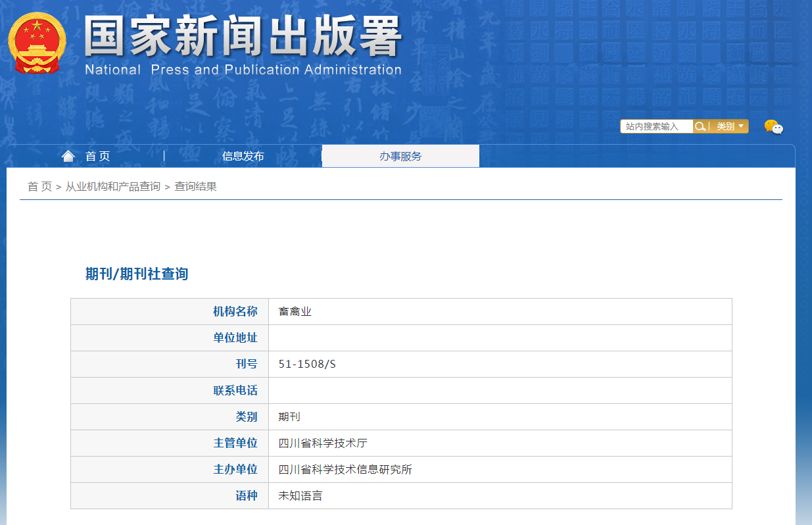This screenshot has height=525, width=812.
Task: Select the 畜禽业 institution name value
Action: (295, 311)
